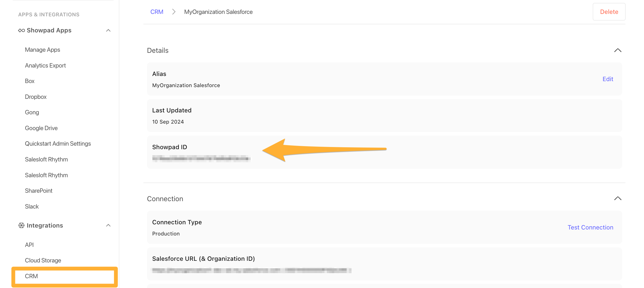
Task: Click the Integrations heading
Action: coord(45,226)
